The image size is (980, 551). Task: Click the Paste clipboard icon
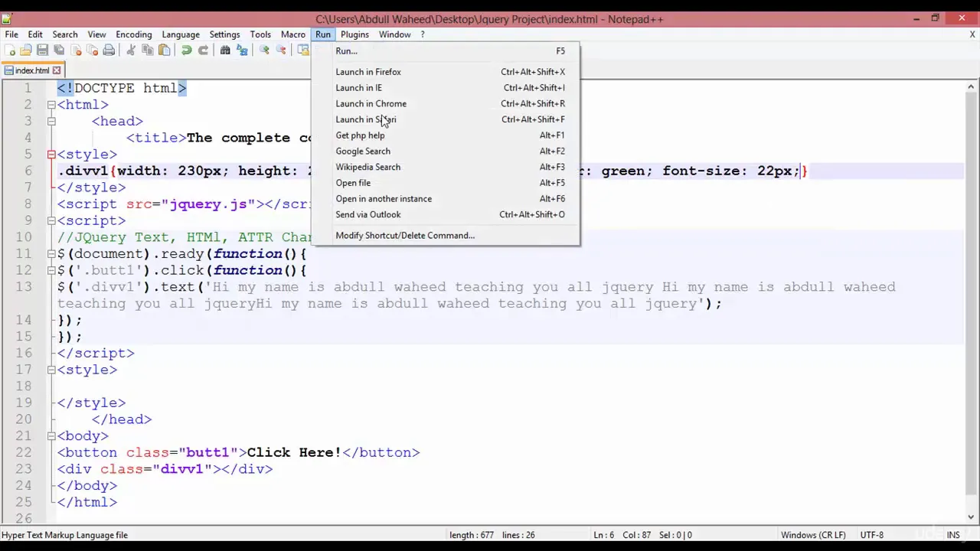point(164,51)
